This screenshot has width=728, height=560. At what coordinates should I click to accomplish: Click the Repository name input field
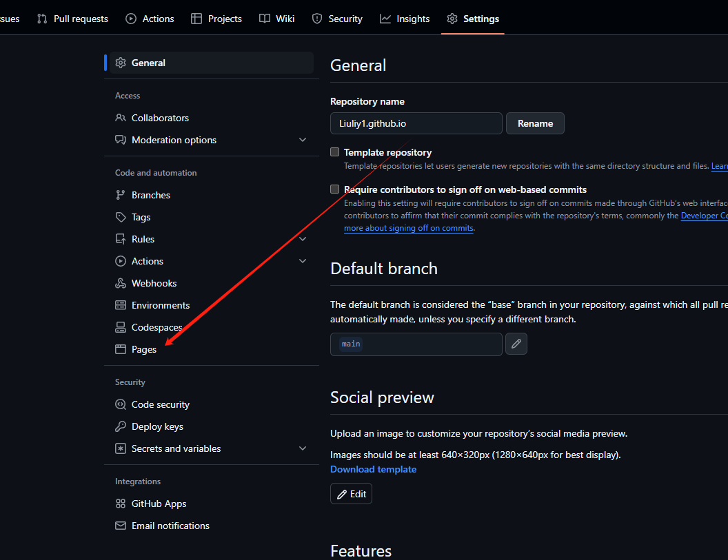pos(416,123)
